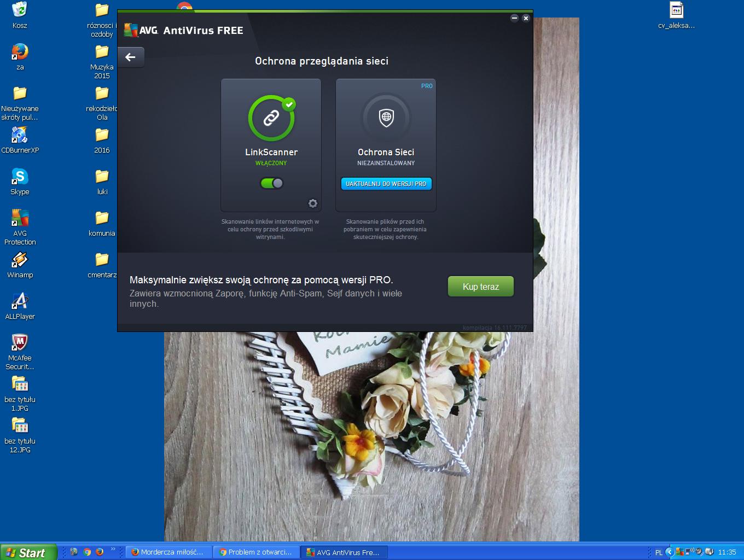Switch to 'Mordercza miłość' Firefox taskbar item

coord(168,552)
